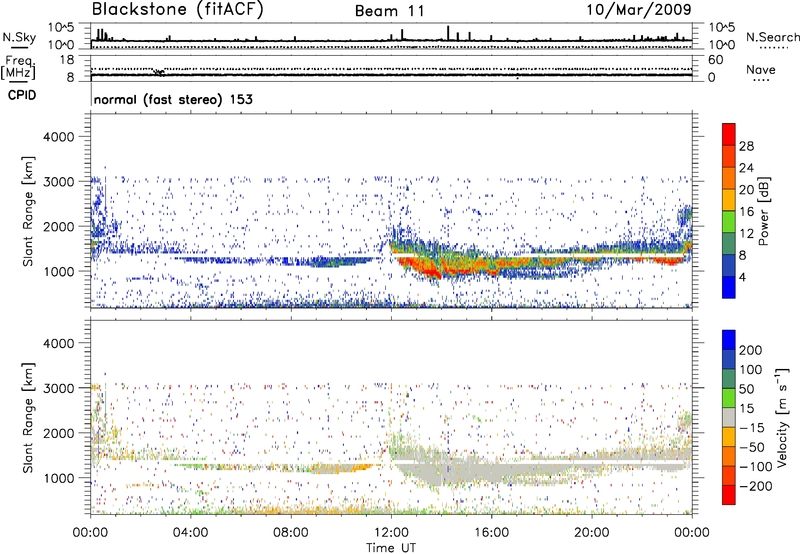The width and height of the screenshot is (800, 554).
Task: Click the light green 15–50 Velocity colorbar segment
Action: tap(729, 398)
